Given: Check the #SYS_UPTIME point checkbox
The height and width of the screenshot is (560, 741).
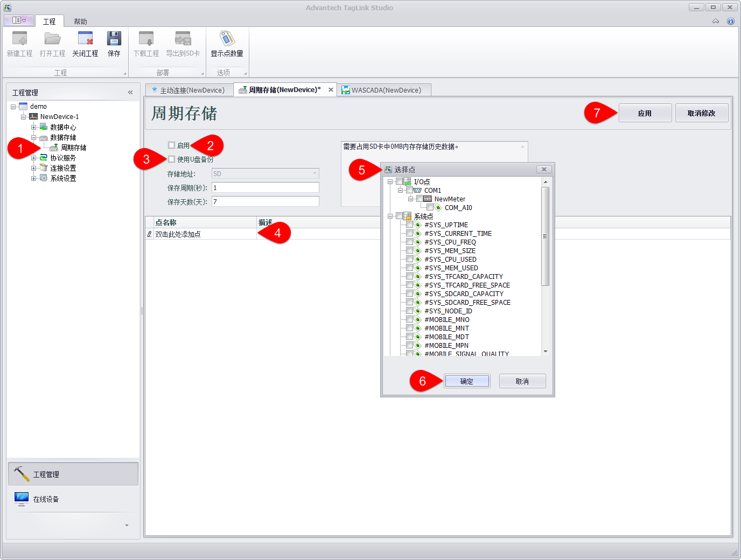Looking at the screenshot, I should tap(410, 225).
